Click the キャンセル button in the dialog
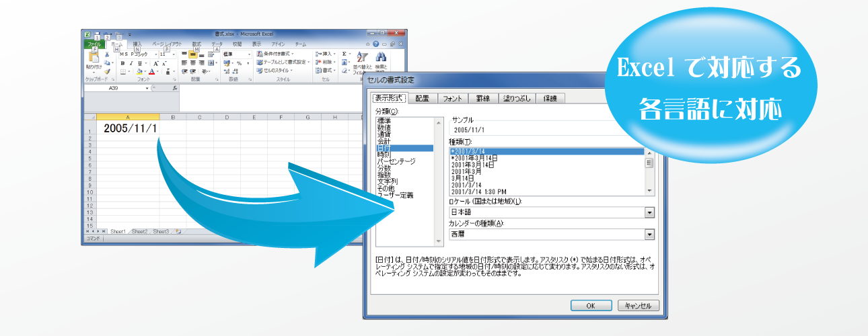868x336 pixels. click(x=639, y=305)
